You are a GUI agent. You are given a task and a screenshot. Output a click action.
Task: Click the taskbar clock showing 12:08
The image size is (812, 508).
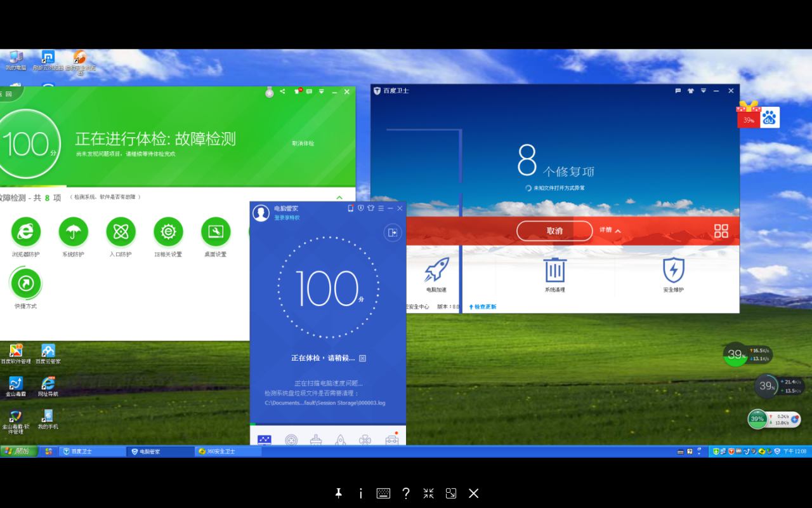point(795,451)
